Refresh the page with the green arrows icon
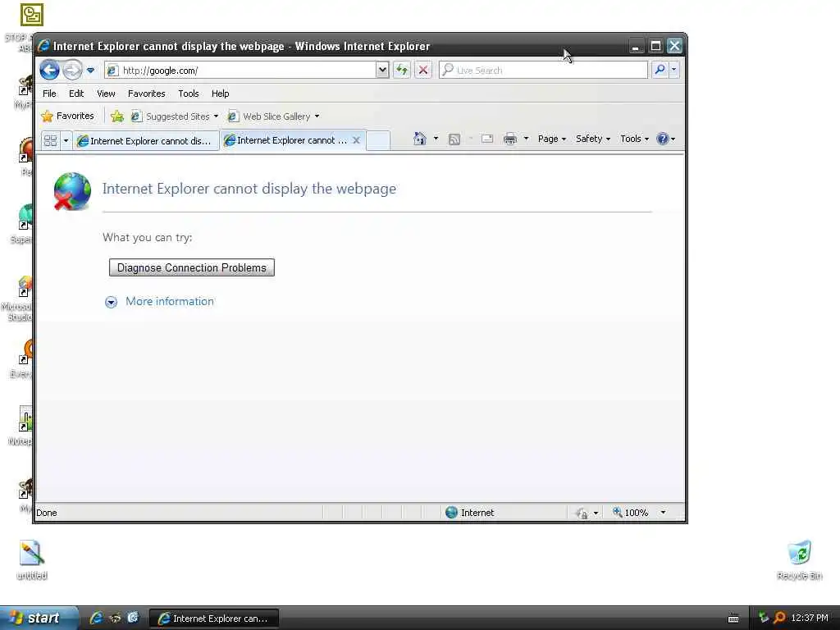This screenshot has width=840, height=630. coord(402,70)
